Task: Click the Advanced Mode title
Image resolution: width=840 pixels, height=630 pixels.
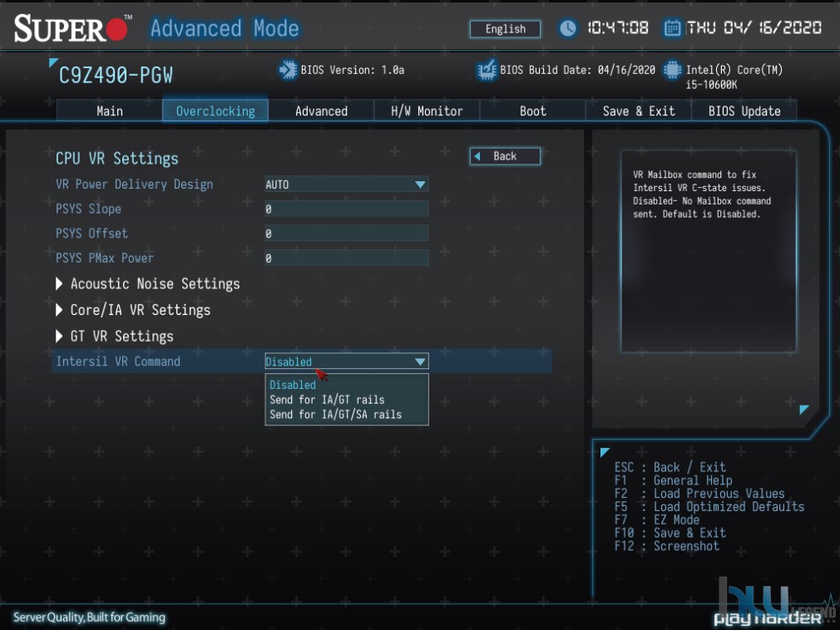Action: coord(225,28)
